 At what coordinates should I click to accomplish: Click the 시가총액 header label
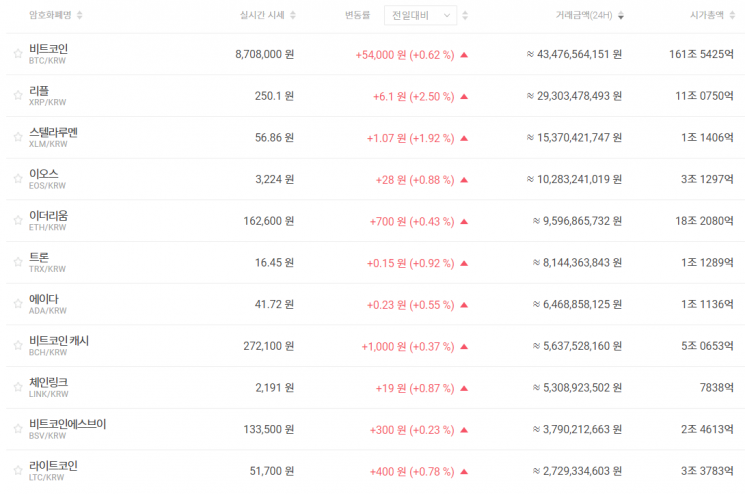(707, 15)
